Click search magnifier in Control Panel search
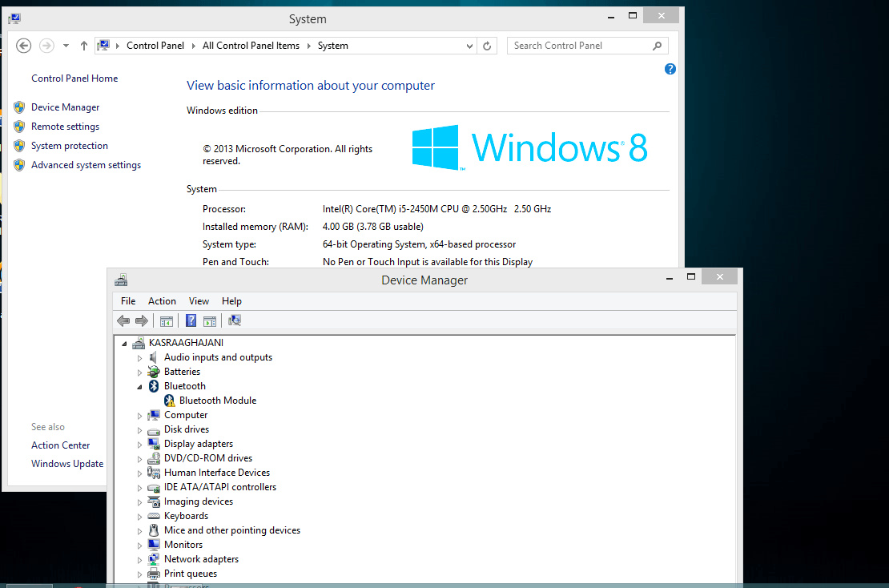The height and width of the screenshot is (588, 889). pos(657,46)
